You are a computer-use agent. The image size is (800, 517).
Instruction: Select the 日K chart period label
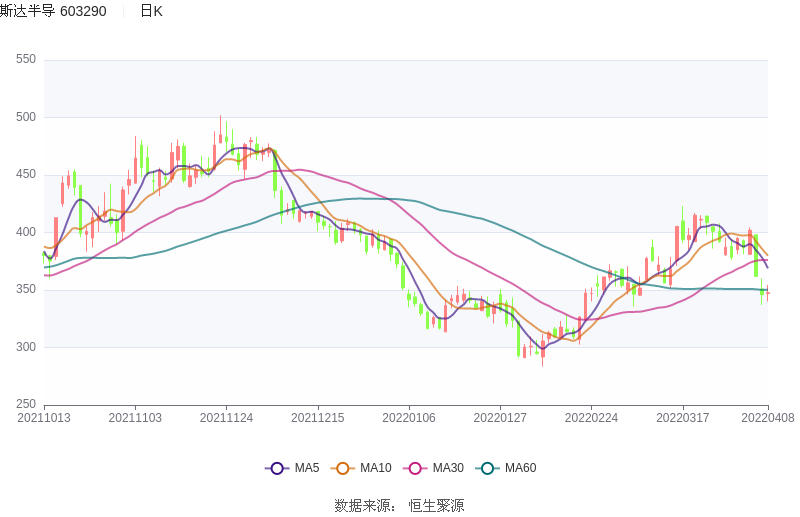click(x=151, y=11)
